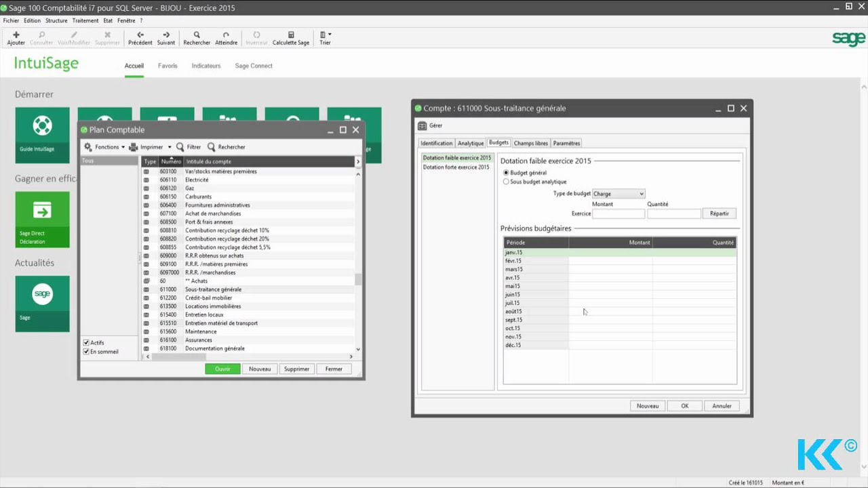Select the Identification tab

(x=436, y=143)
